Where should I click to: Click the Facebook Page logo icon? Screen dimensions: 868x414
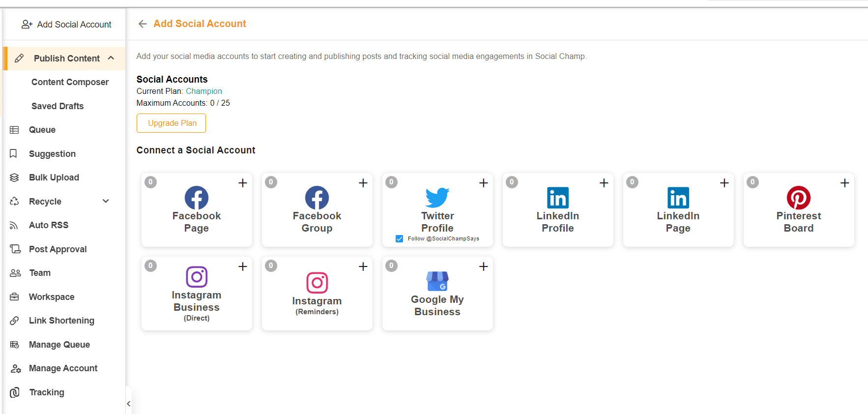[x=197, y=198]
